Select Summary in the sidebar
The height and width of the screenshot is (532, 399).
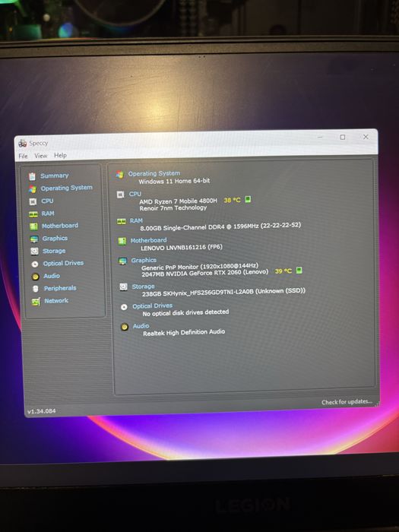click(55, 176)
